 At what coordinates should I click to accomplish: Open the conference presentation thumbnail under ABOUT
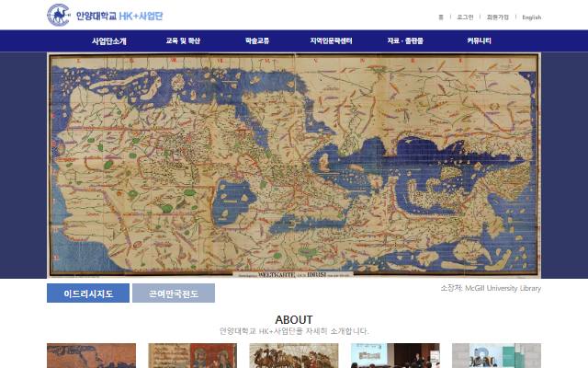[395, 356]
